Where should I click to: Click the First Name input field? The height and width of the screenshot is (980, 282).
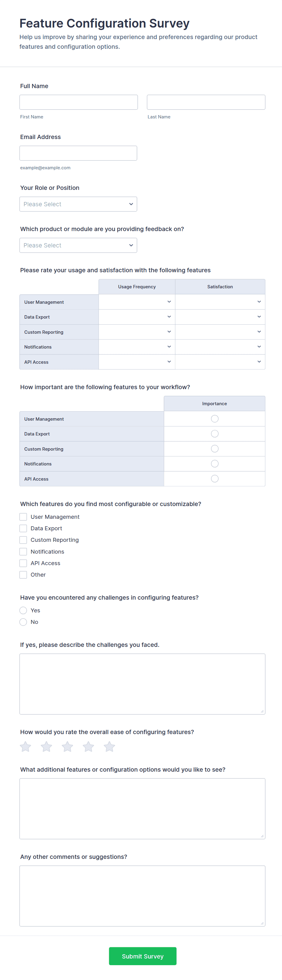(79, 102)
